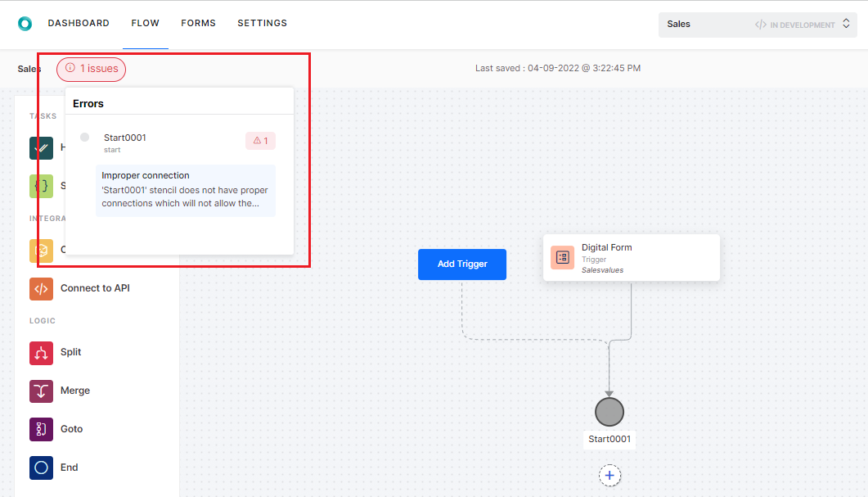Select the Split logic stencil icon
This screenshot has height=497, width=868.
coord(41,352)
